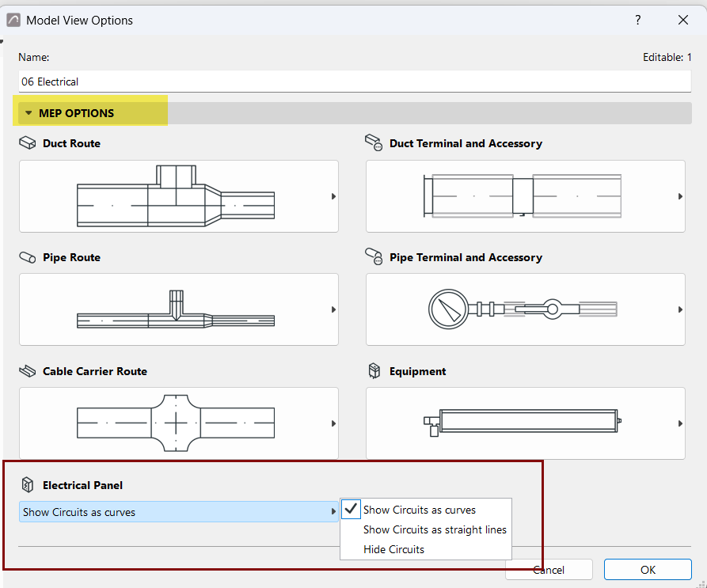Screen dimensions: 707x588
Task: Collapse the MEP OPTIONS panel
Action: [x=29, y=113]
